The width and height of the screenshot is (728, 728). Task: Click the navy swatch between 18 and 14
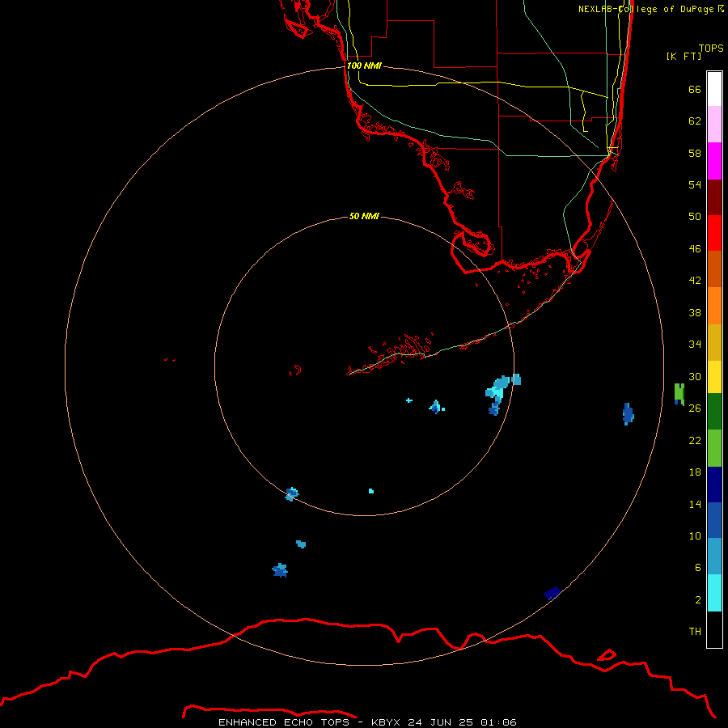click(x=714, y=485)
